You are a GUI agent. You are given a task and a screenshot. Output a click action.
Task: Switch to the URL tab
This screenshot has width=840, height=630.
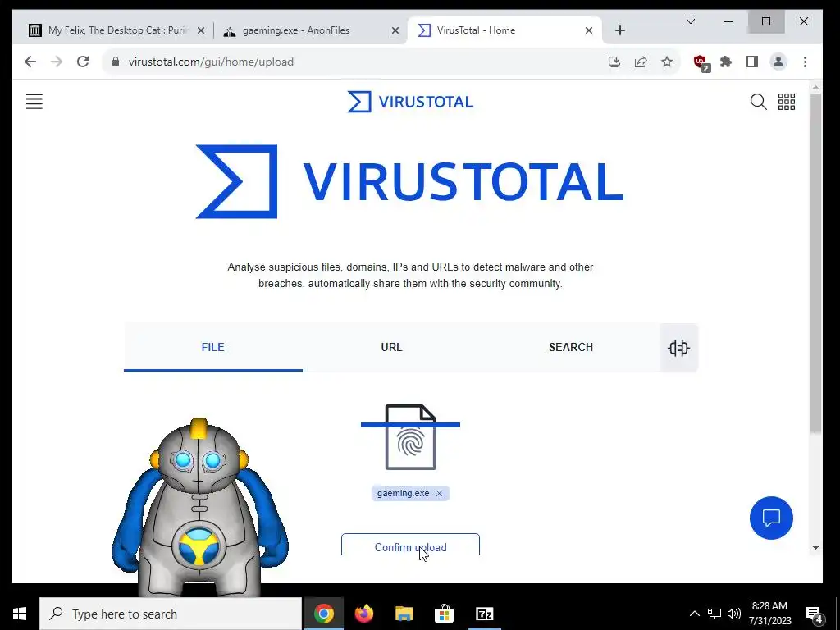point(391,347)
